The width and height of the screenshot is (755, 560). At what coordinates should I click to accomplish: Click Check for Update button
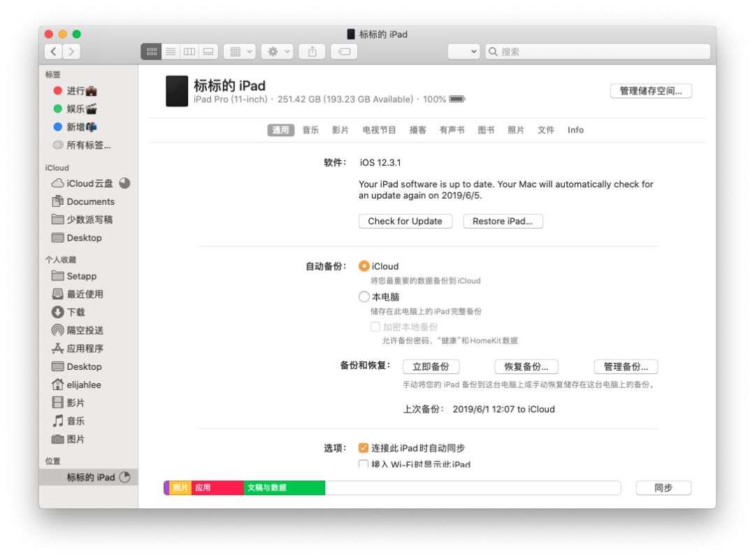(x=405, y=221)
